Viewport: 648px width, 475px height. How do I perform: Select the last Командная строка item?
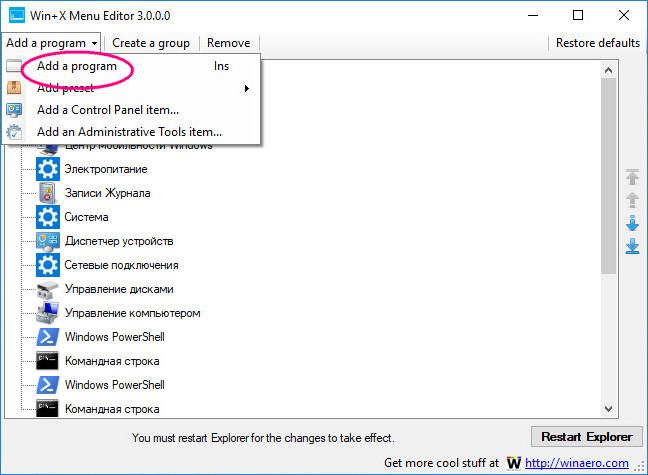[x=112, y=409]
